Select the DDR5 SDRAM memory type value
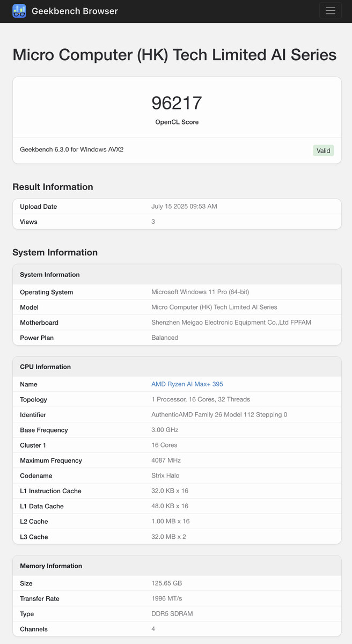Screen dimensions: 352x644 click(x=172, y=613)
